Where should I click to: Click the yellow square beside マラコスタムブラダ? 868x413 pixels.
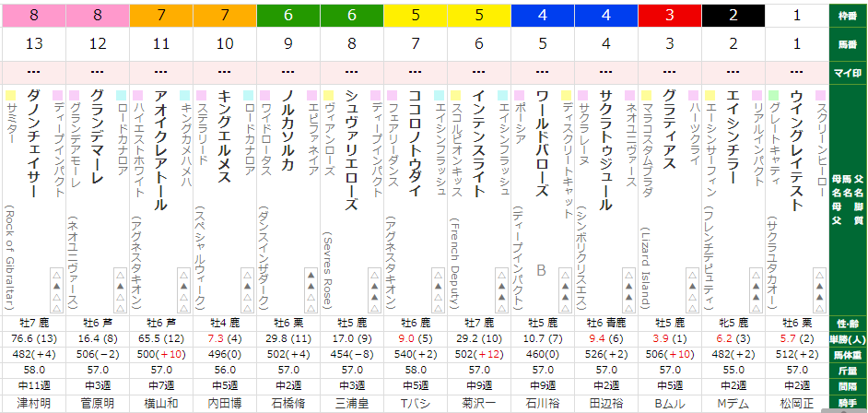(646, 95)
